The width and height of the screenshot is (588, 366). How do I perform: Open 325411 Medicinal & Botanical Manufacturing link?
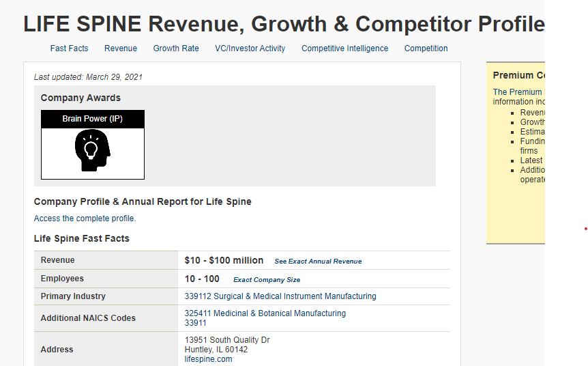coord(265,313)
